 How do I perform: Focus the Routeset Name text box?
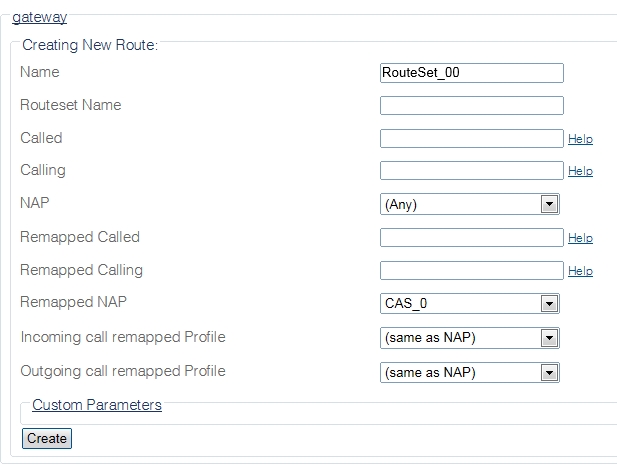(471, 106)
